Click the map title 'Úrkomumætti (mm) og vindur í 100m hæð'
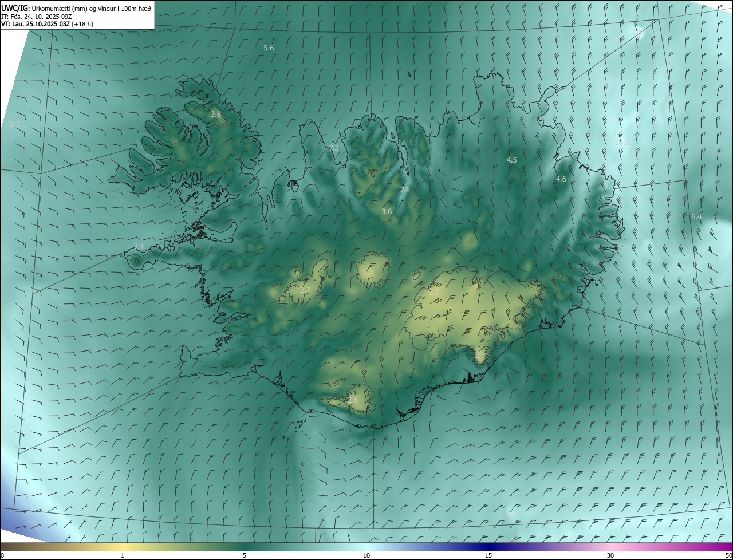Viewport: 733px width, 560px height. [x=92, y=8]
